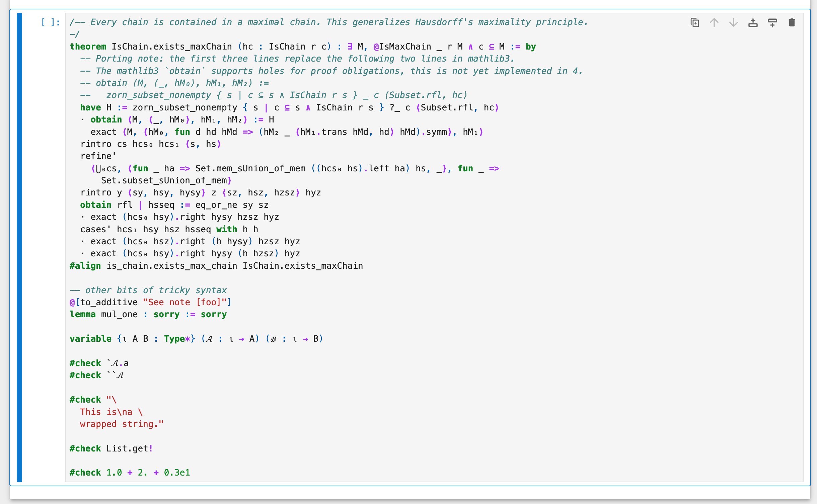This screenshot has height=504, width=817.
Task: Click the line 'obtain rfl | hsseq := eq_or_ne sy sz'
Action: 174,205
